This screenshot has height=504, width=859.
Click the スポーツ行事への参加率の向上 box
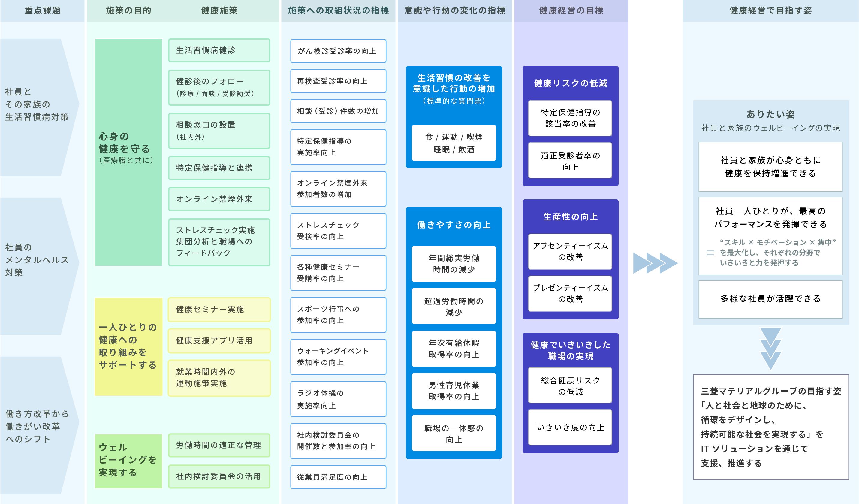(x=338, y=315)
